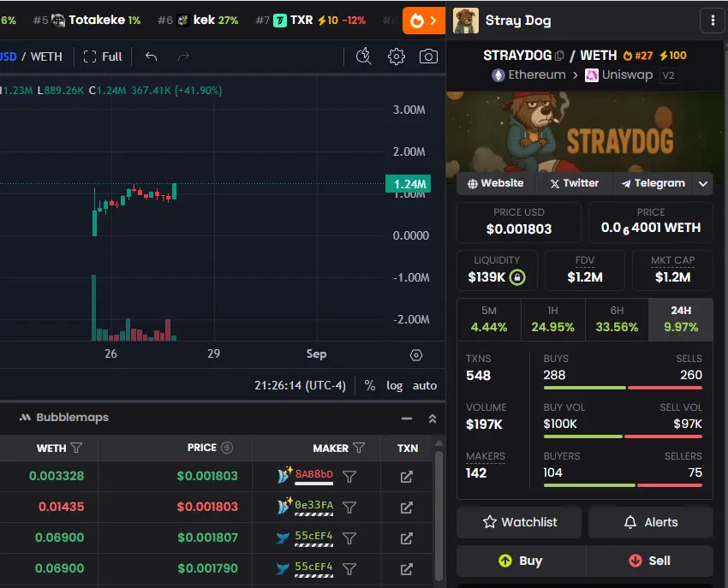Sort by the TXN column header

tap(407, 448)
